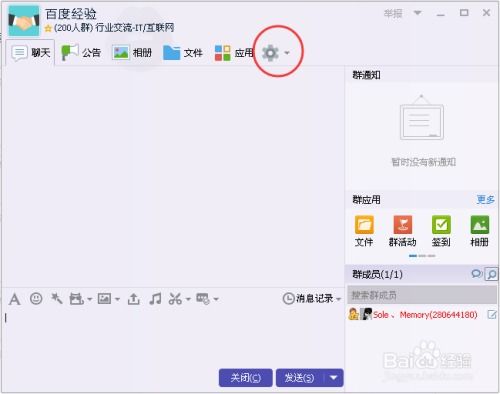Viewport: 500px width, 394px height.
Task: Click the empty notice board illustration
Action: pyautogui.click(x=422, y=117)
